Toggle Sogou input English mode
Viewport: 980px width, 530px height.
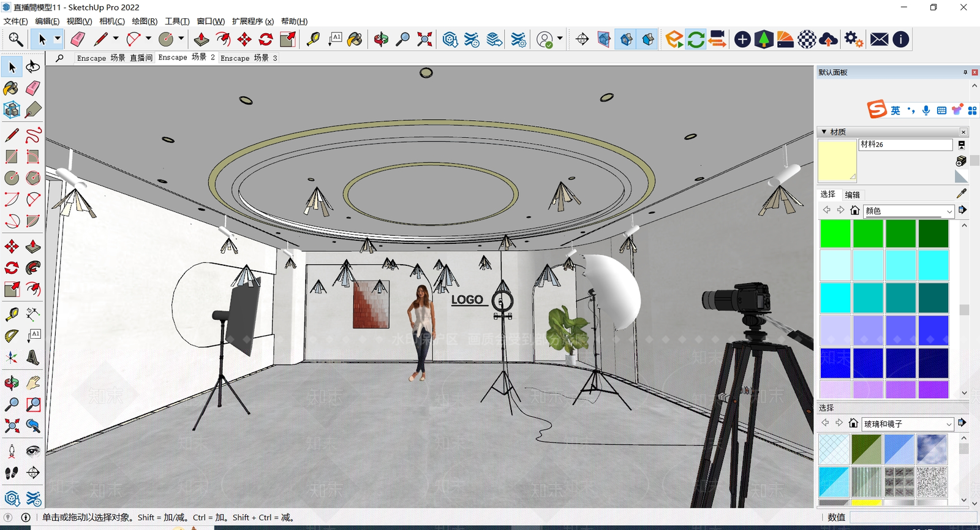[895, 110]
